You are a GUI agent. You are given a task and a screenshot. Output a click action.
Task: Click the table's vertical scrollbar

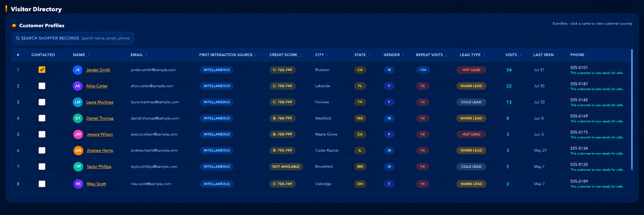[x=632, y=110]
